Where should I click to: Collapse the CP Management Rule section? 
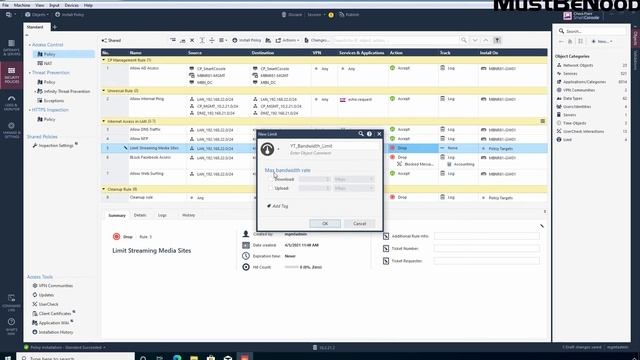(x=104, y=60)
